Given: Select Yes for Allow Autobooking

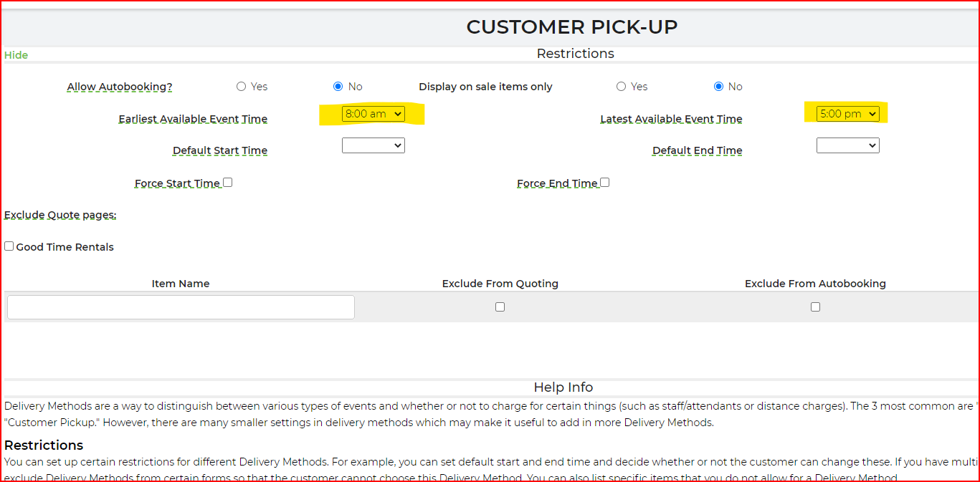Looking at the screenshot, I should point(241,87).
